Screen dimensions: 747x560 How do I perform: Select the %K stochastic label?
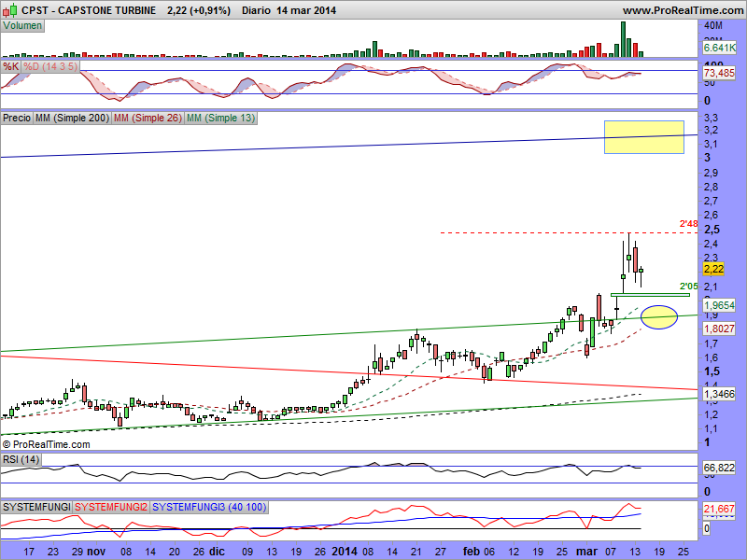point(10,66)
